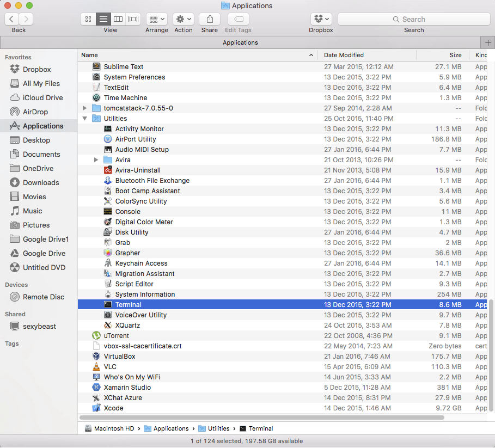Select the Bluetooth File Exchange icon

[x=108, y=181]
